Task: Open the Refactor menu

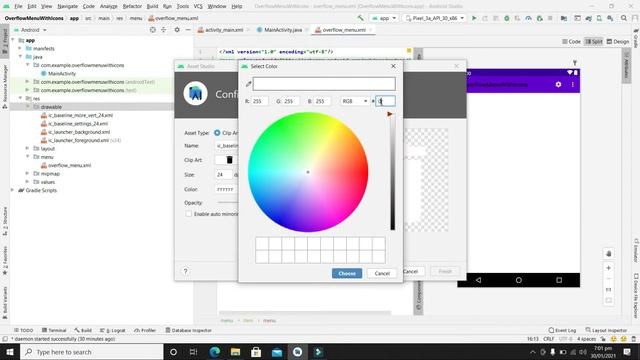Action: click(132, 6)
